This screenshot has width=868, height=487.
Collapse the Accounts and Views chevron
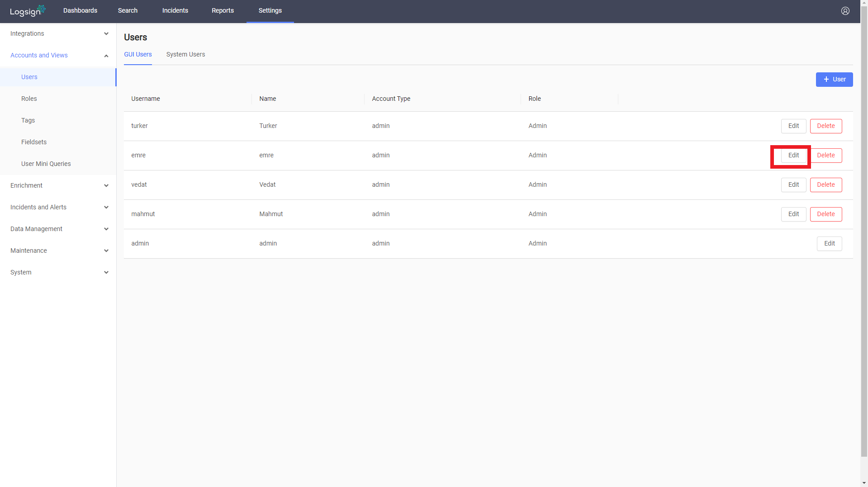(x=106, y=56)
